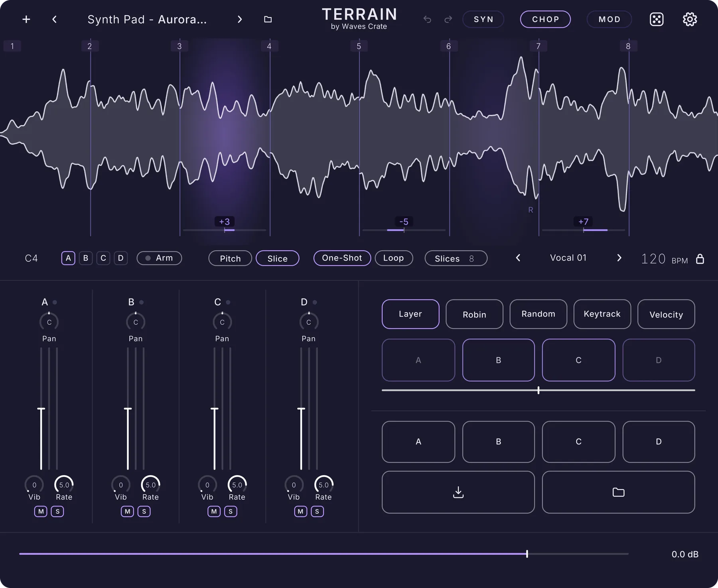
Task: Click the Rate knob of channel C
Action: click(x=237, y=485)
